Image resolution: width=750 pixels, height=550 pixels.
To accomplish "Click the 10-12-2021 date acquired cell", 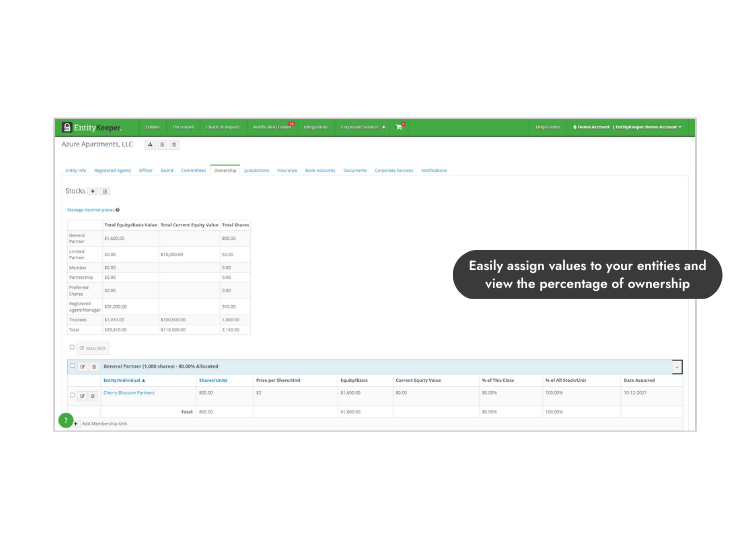I will (635, 393).
